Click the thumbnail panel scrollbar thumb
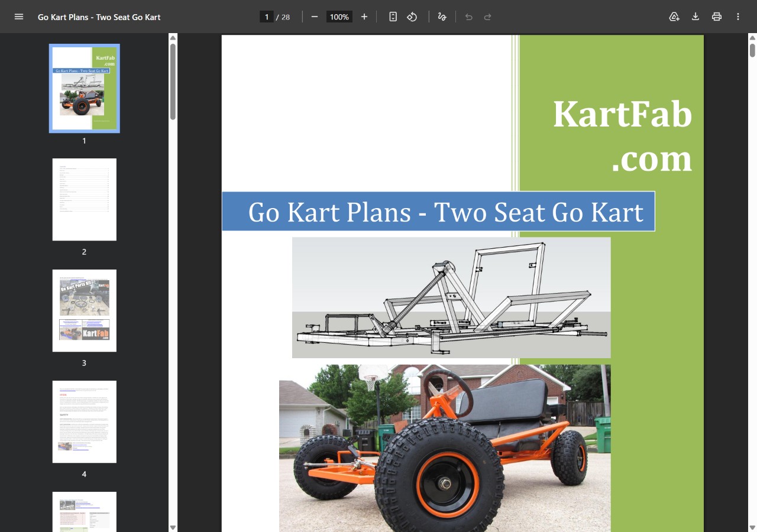 [x=173, y=82]
